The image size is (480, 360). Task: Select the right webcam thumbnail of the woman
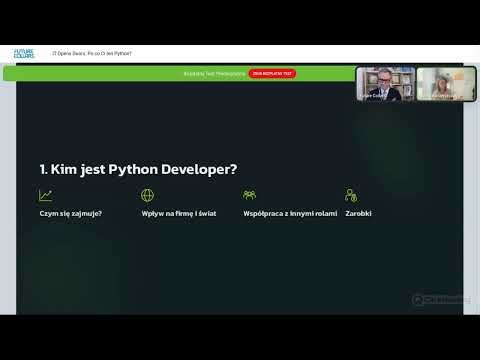click(x=446, y=84)
